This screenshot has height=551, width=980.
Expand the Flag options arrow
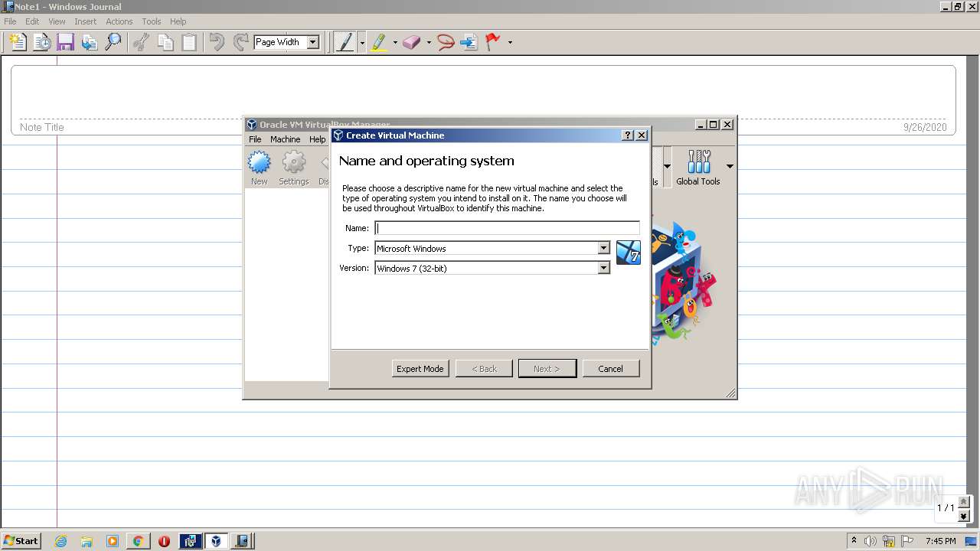510,42
